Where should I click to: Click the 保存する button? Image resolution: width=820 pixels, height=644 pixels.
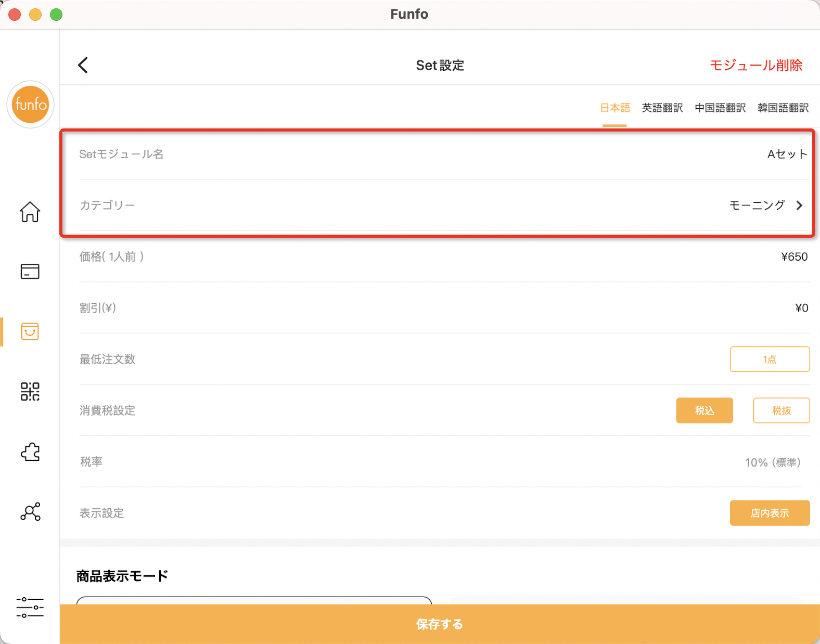click(x=440, y=624)
